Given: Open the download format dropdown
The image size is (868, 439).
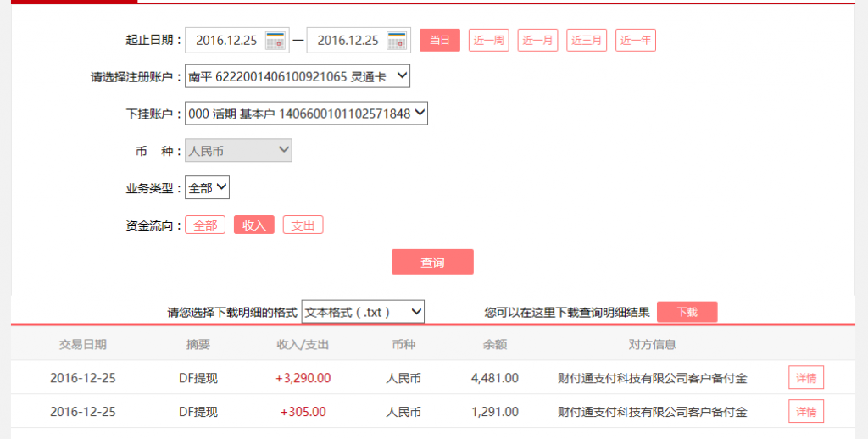Looking at the screenshot, I should pos(363,312).
